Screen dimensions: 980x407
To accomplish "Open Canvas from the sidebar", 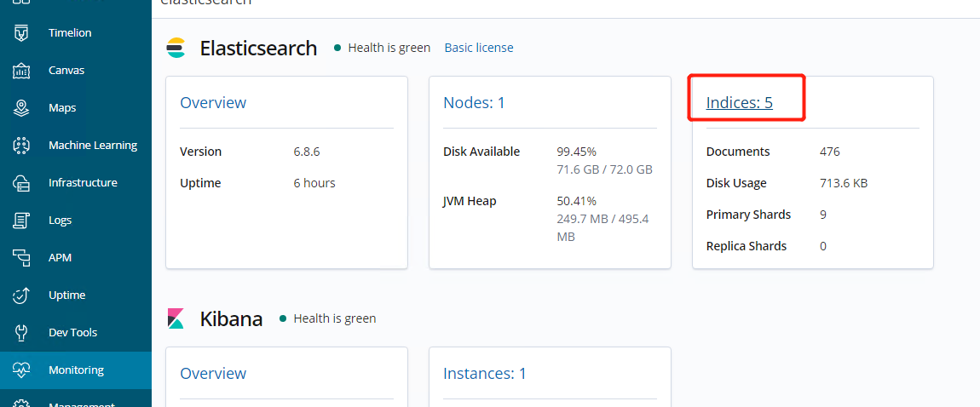I will tap(66, 71).
